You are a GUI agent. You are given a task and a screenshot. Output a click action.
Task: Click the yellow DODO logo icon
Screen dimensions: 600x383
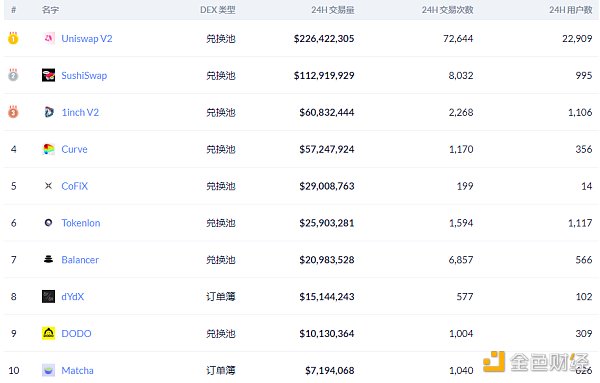[x=49, y=333]
